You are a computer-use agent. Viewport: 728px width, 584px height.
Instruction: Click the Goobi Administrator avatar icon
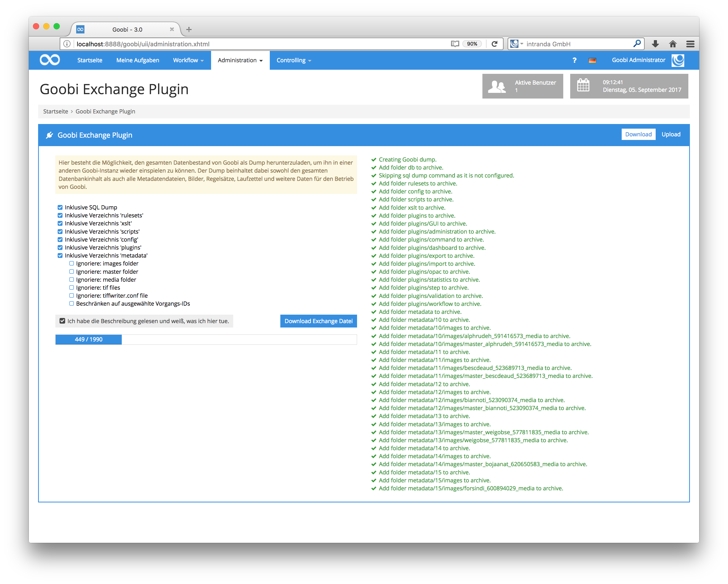678,60
